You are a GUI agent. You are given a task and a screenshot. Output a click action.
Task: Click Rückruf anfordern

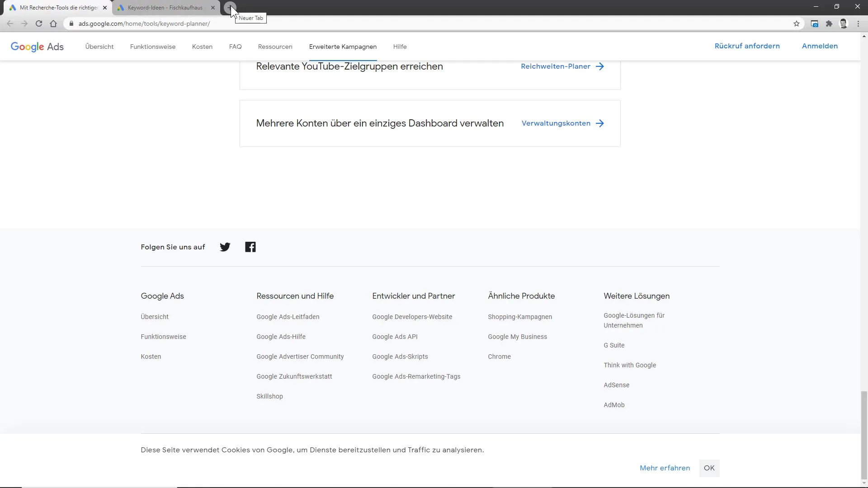[x=747, y=46]
